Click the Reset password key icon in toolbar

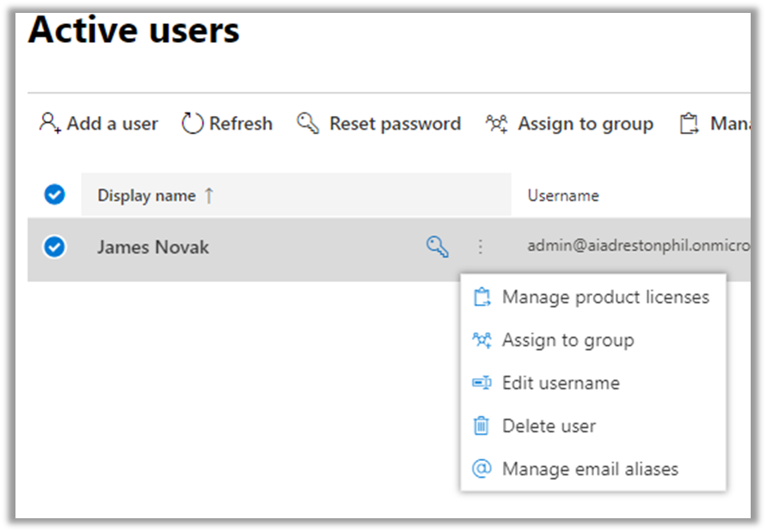point(308,124)
